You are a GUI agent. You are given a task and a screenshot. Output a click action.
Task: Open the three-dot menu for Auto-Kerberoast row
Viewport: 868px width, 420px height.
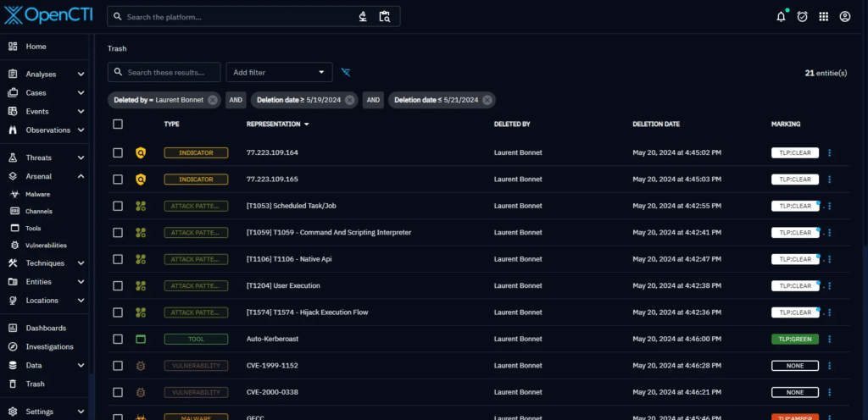click(x=829, y=339)
